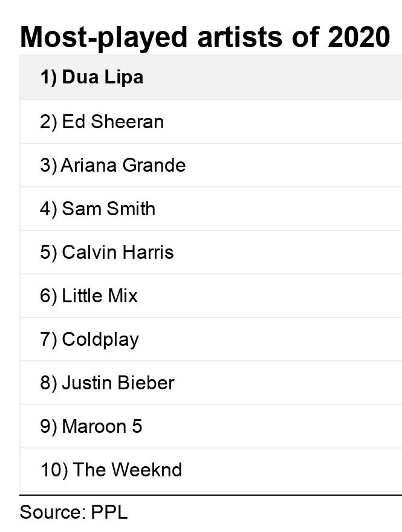Click the rank number '5)' label

(x=48, y=252)
